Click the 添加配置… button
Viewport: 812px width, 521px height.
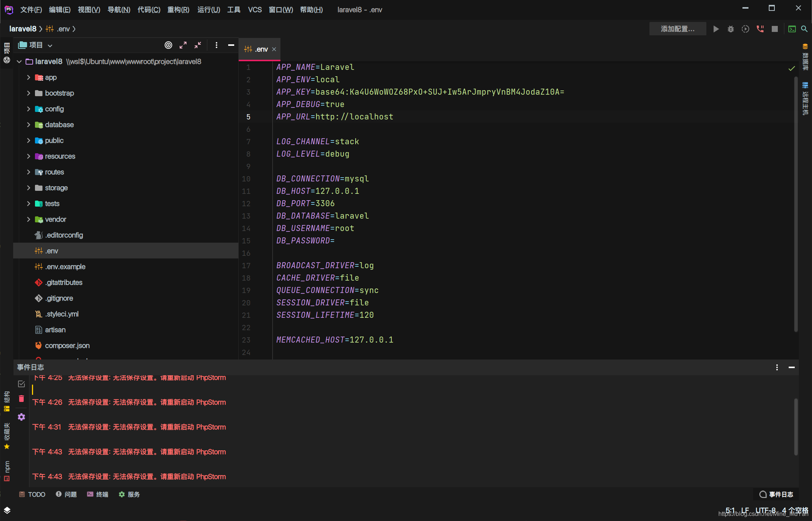click(x=677, y=29)
